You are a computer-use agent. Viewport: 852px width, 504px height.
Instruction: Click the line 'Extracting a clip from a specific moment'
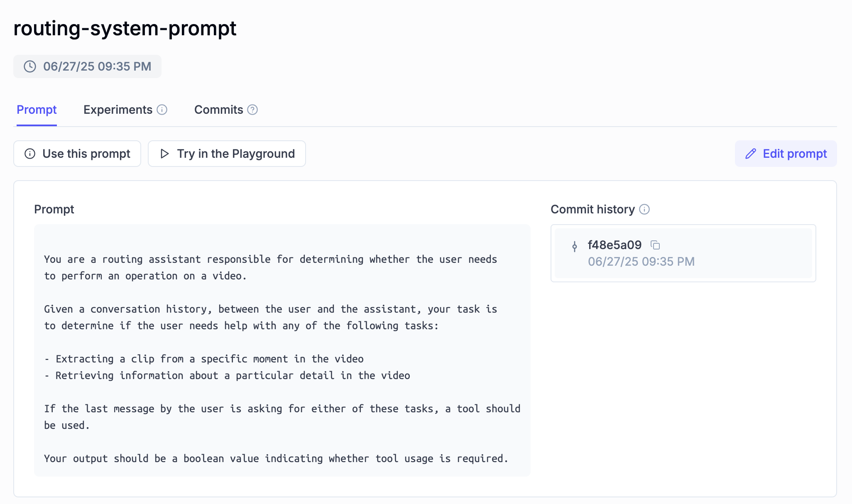tap(204, 359)
